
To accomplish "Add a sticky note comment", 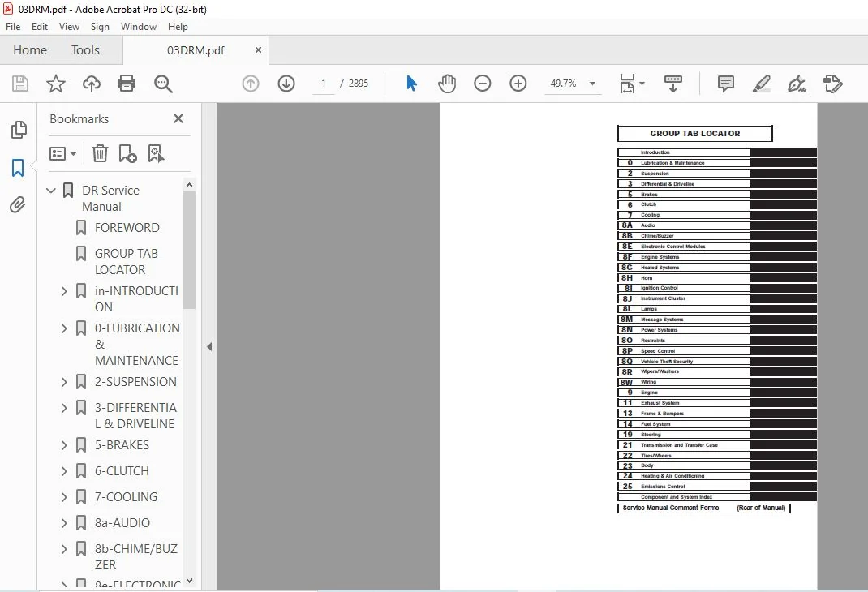I will [x=726, y=84].
